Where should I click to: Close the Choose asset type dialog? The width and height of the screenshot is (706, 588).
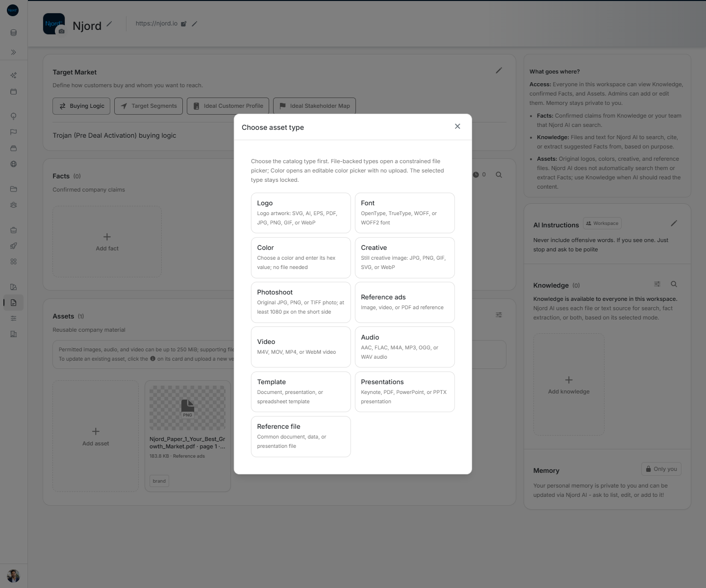coord(457,126)
